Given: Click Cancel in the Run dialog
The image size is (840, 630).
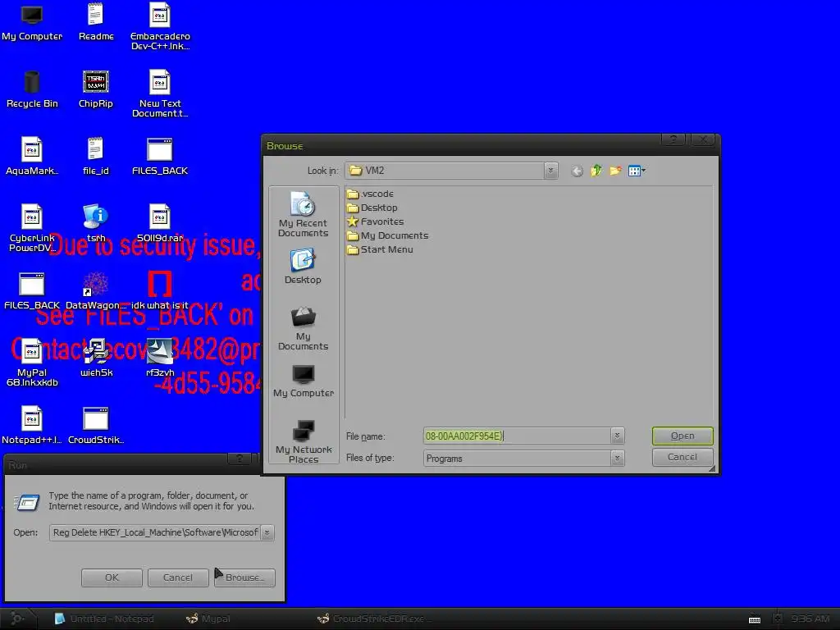Looking at the screenshot, I should [x=178, y=577].
